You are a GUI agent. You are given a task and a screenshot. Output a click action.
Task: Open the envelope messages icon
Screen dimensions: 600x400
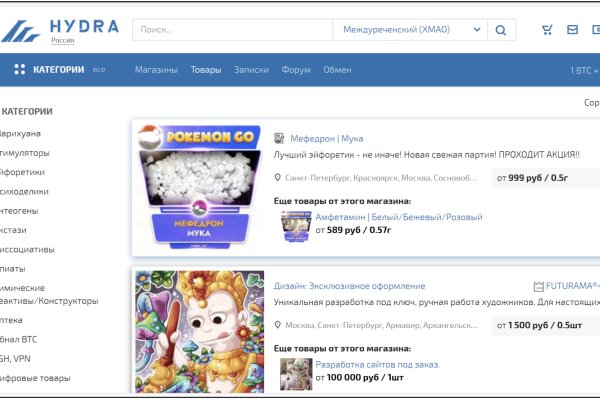coord(573,30)
